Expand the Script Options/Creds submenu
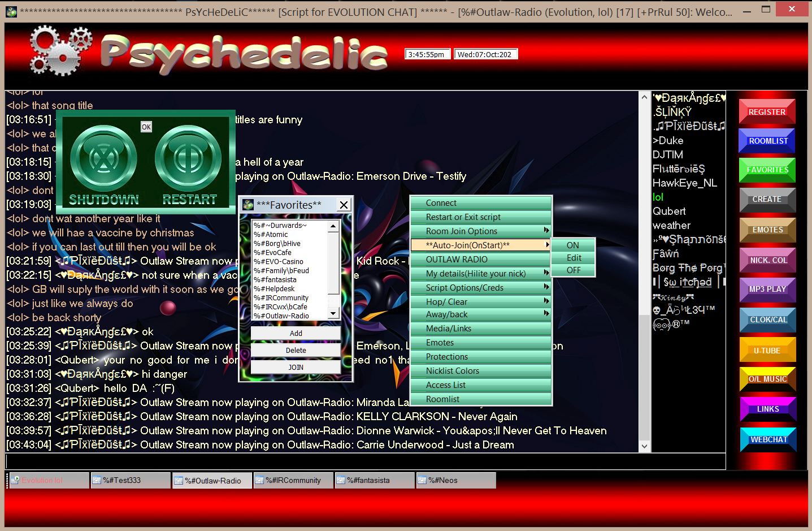812x531 pixels. pyautogui.click(x=480, y=288)
